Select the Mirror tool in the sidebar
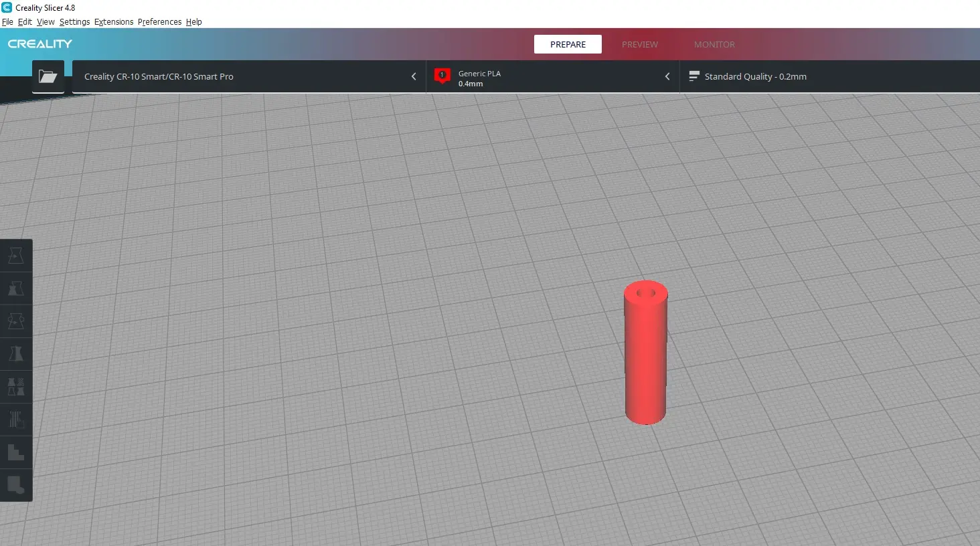The height and width of the screenshot is (546, 980). (16, 354)
